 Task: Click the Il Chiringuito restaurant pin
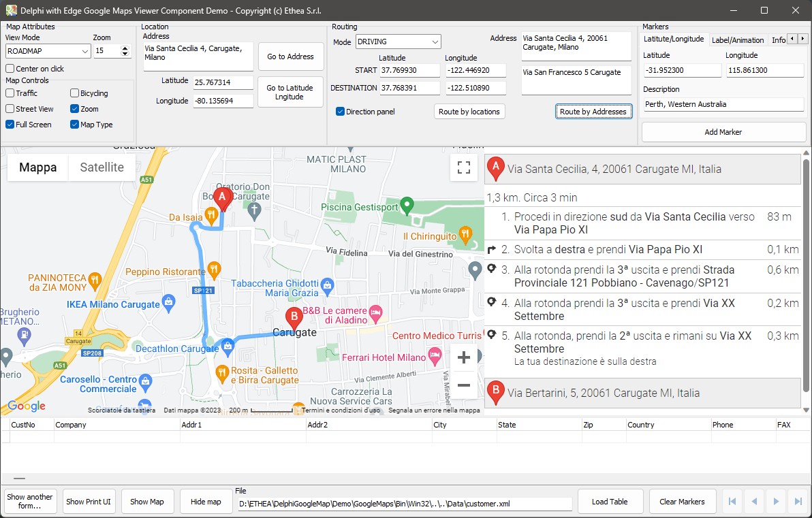pos(465,234)
